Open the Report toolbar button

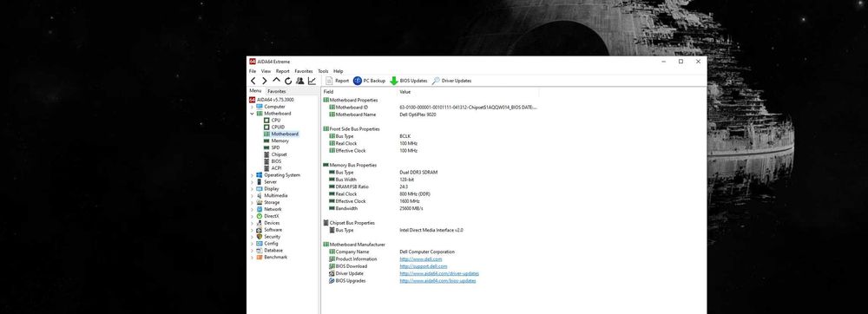[337, 81]
